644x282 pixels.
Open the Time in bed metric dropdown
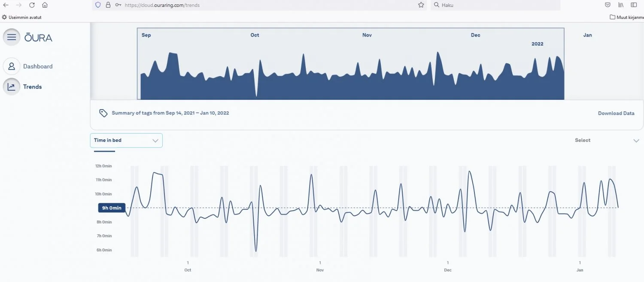(126, 141)
